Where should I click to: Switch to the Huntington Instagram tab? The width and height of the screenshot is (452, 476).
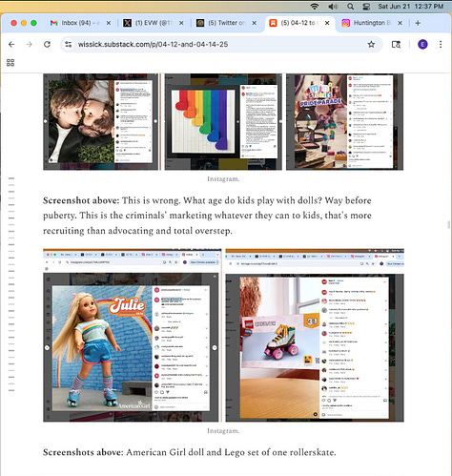click(x=372, y=23)
